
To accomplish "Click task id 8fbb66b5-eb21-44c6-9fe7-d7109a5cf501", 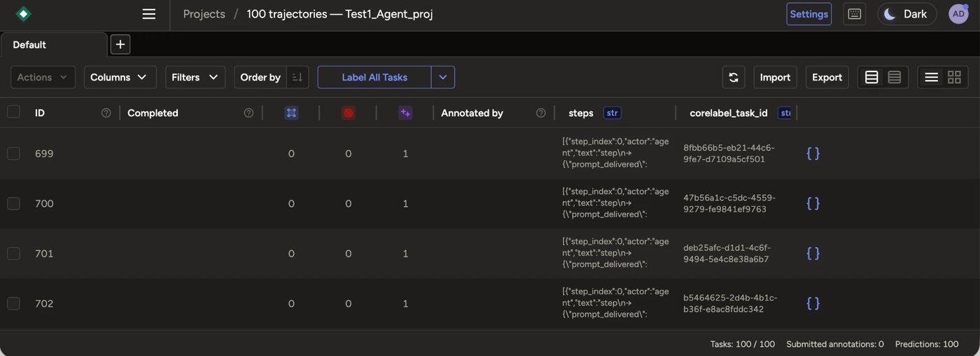I will point(729,153).
